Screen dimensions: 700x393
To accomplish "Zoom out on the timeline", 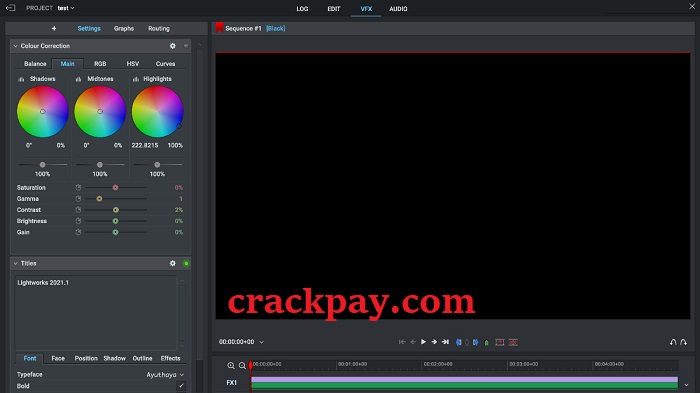I will coord(242,366).
